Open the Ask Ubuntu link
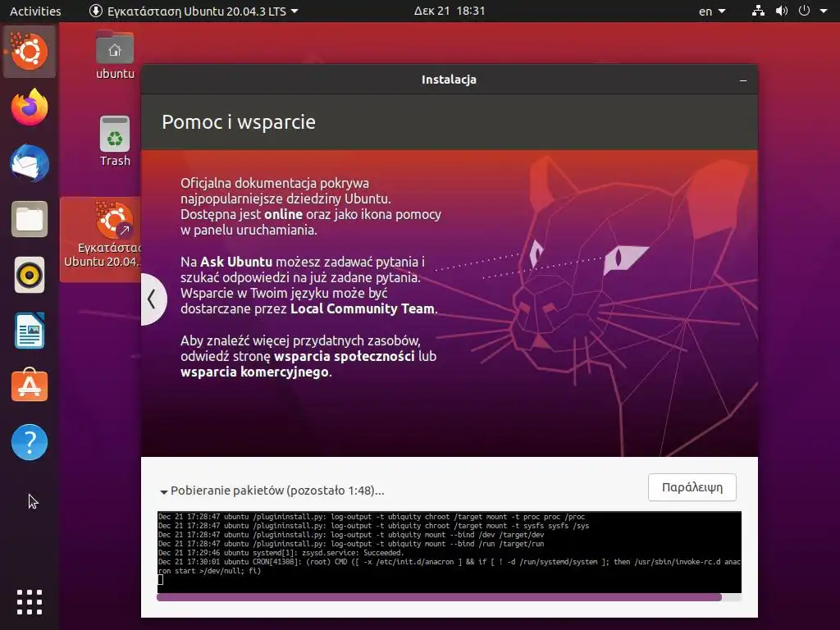 [x=236, y=262]
